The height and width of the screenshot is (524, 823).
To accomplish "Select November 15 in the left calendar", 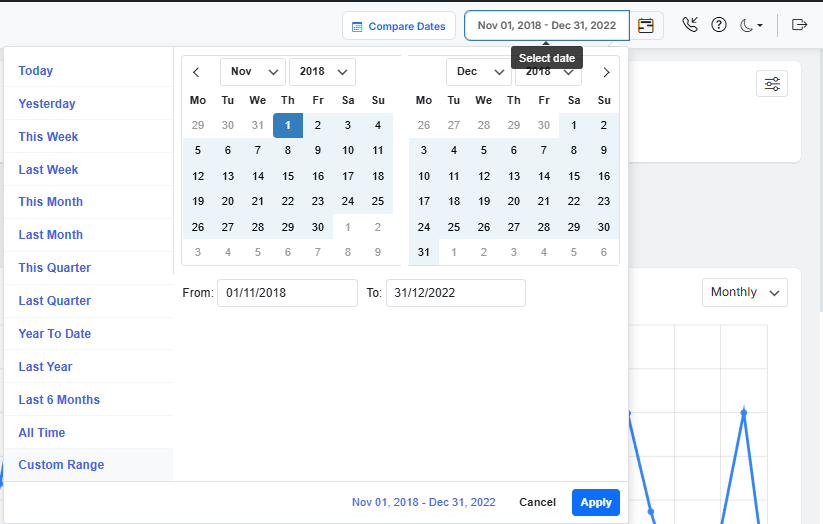I will coord(288,176).
